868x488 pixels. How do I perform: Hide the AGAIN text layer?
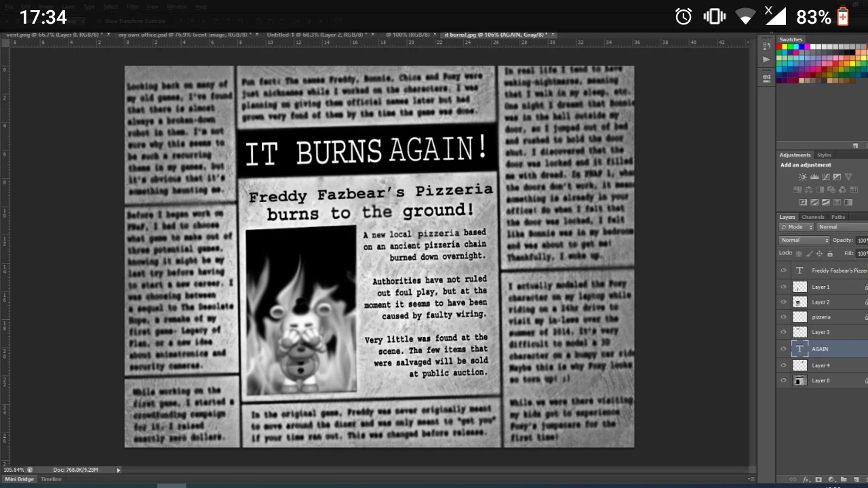pyautogui.click(x=783, y=348)
